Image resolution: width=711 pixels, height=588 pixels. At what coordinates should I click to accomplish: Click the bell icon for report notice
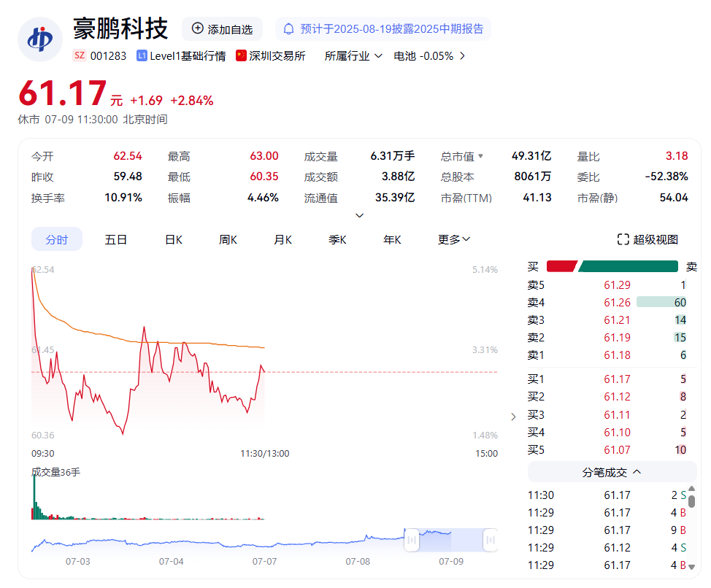pyautogui.click(x=289, y=28)
